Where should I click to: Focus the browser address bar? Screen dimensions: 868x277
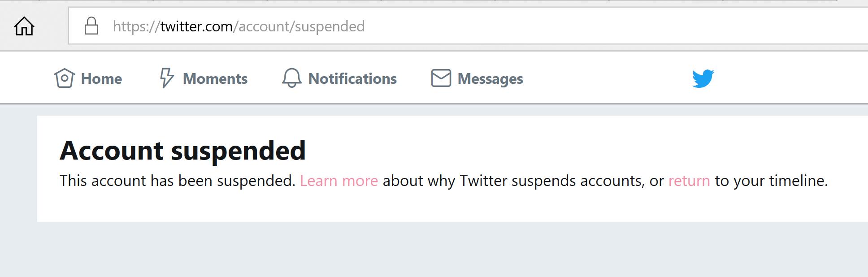click(538, 26)
